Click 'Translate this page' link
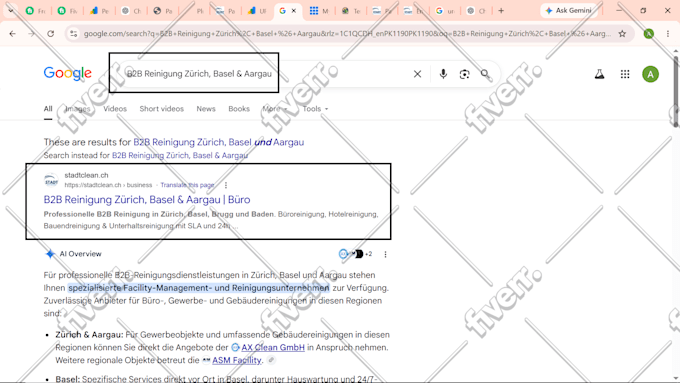Viewport: 680px width, 383px height. pos(187,185)
